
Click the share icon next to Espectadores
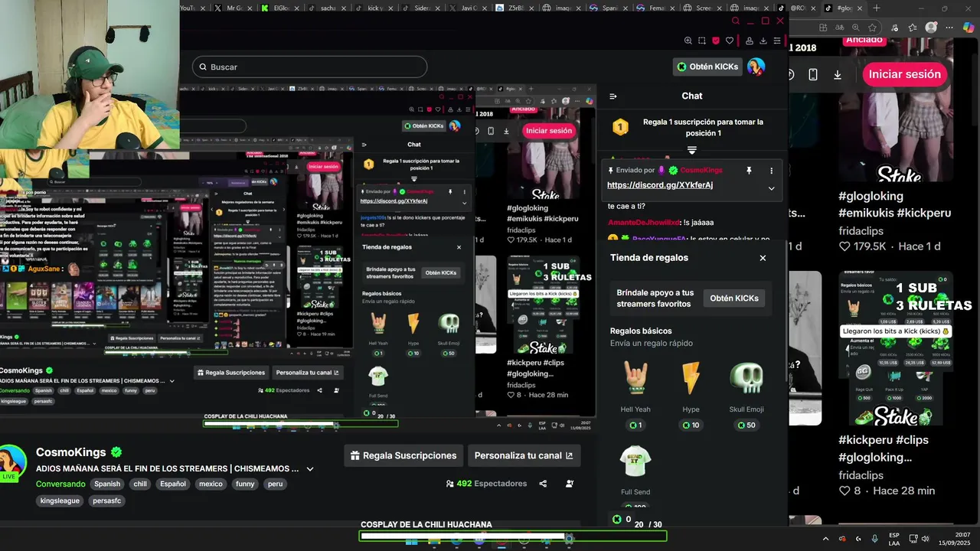543,484
